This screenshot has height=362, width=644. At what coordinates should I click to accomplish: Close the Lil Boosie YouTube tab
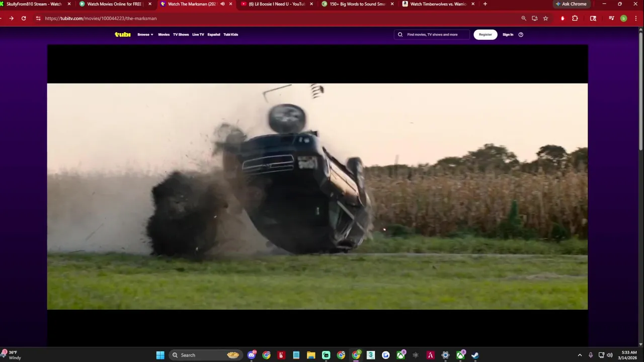(x=311, y=4)
